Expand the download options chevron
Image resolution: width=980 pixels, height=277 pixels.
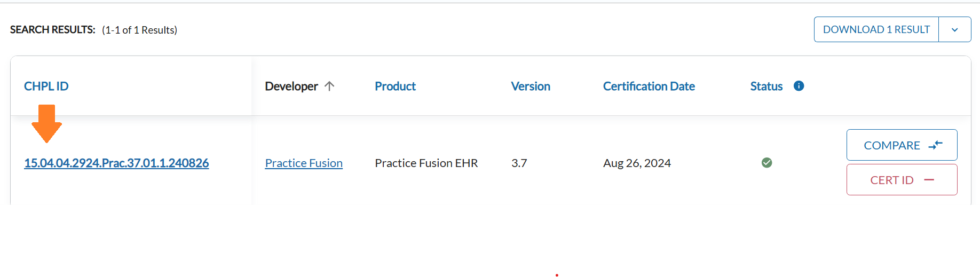[x=954, y=30]
